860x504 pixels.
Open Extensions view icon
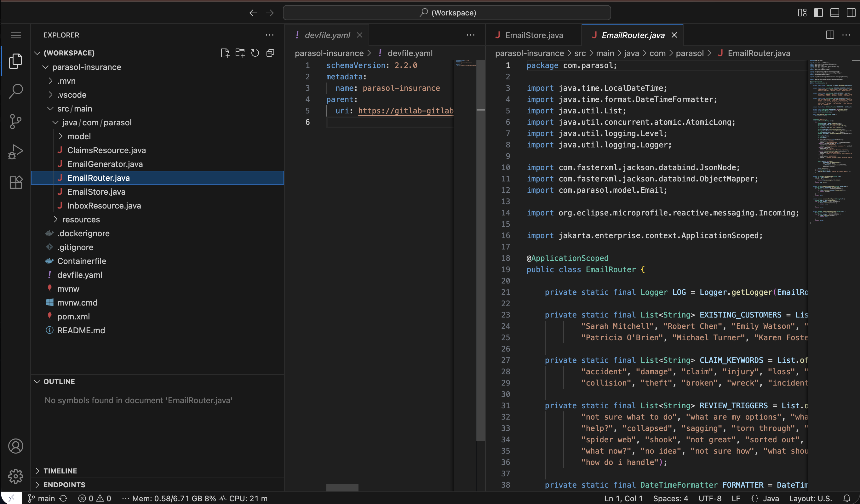coord(16,182)
